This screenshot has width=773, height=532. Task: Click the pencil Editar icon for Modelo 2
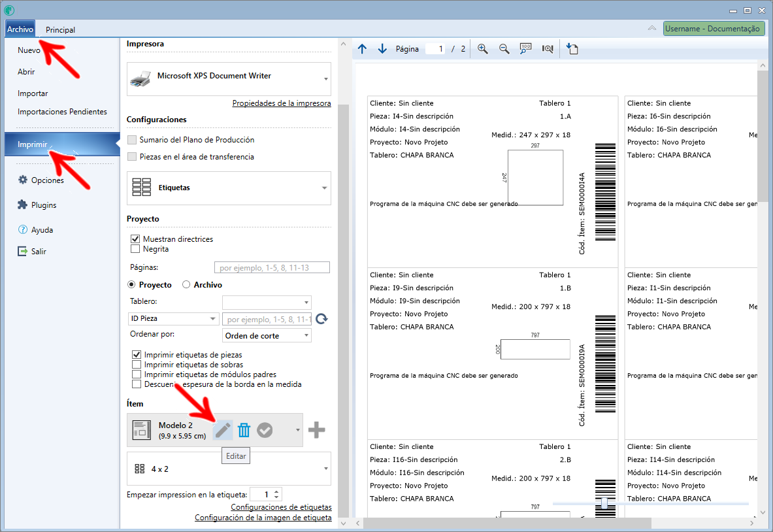223,429
